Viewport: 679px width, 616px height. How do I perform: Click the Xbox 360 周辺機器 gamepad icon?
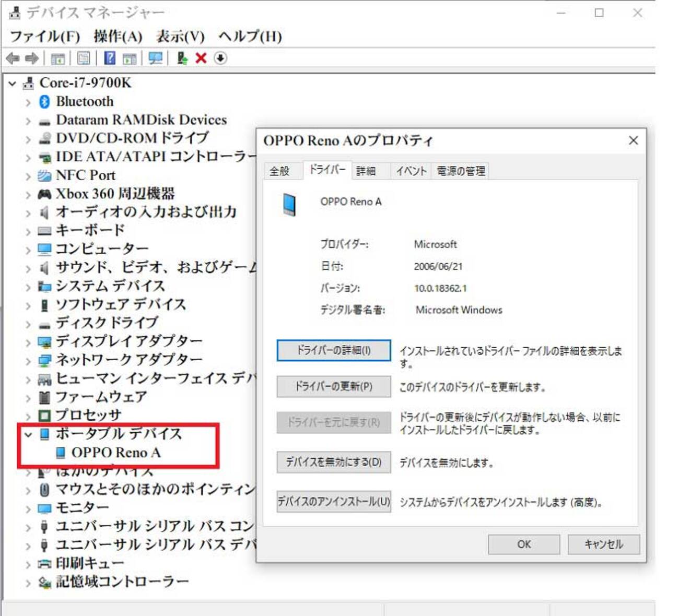coord(44,194)
